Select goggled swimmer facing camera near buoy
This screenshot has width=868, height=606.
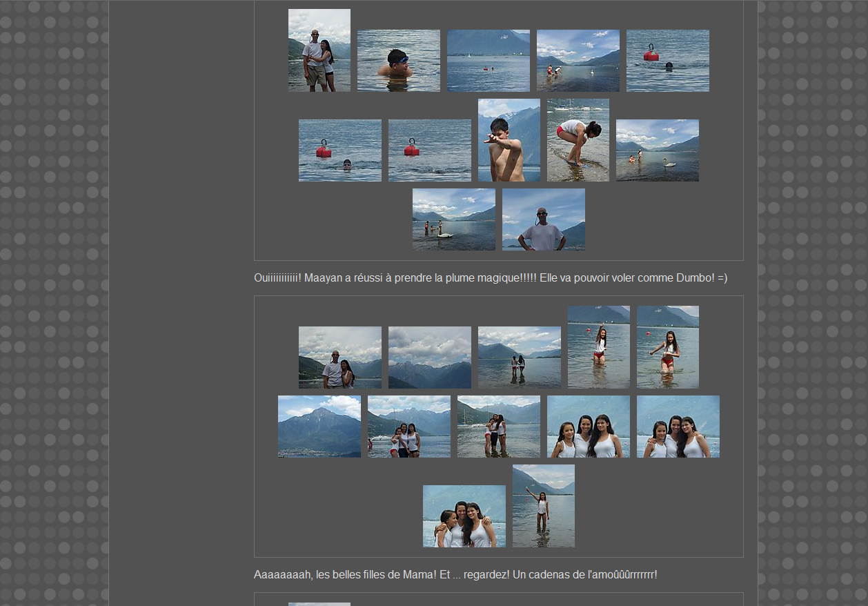[339, 150]
